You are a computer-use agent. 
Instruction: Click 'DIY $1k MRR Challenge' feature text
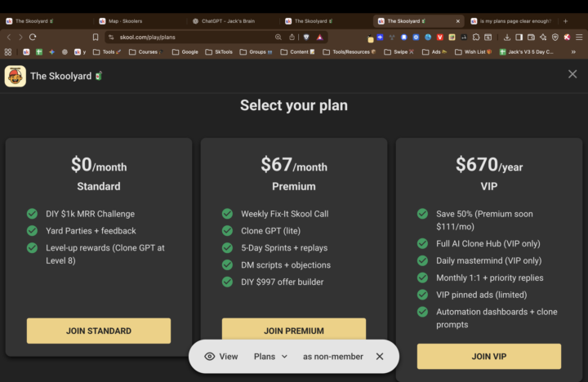(91, 214)
